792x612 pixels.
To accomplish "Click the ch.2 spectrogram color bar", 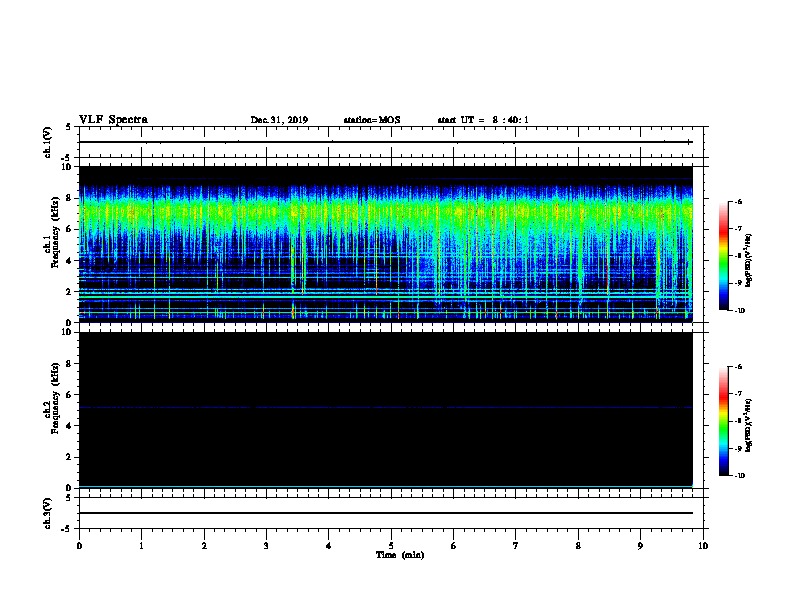I will [x=724, y=421].
